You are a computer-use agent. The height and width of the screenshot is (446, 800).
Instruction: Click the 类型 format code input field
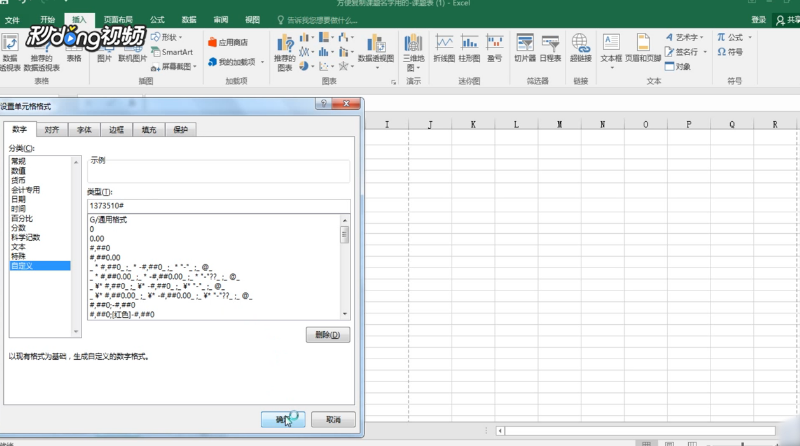click(218, 206)
